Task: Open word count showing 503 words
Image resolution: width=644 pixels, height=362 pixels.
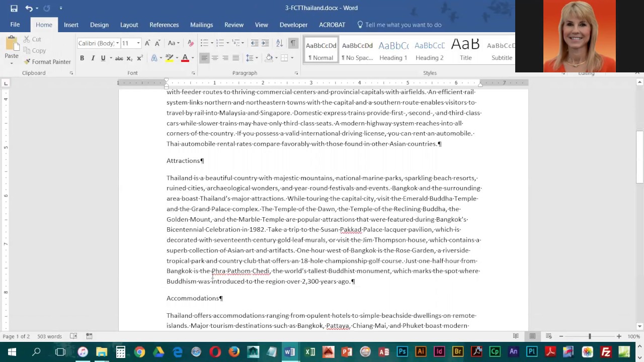Action: (49, 336)
